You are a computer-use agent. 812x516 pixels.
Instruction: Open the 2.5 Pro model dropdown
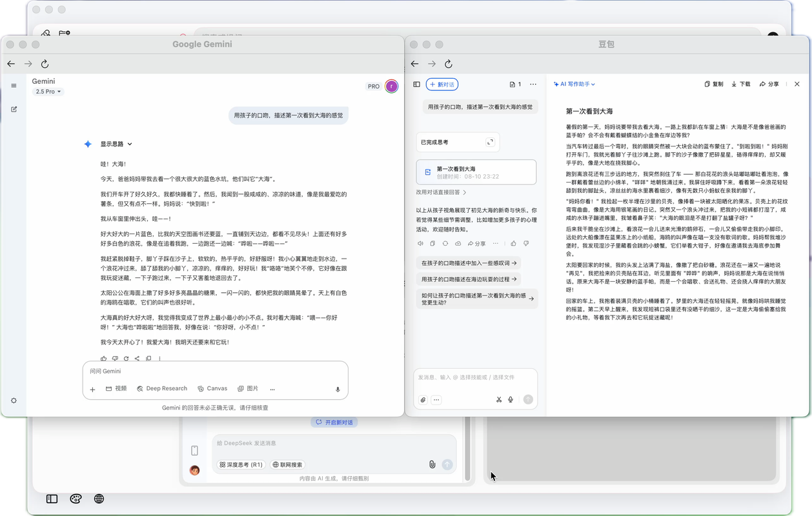[48, 92]
